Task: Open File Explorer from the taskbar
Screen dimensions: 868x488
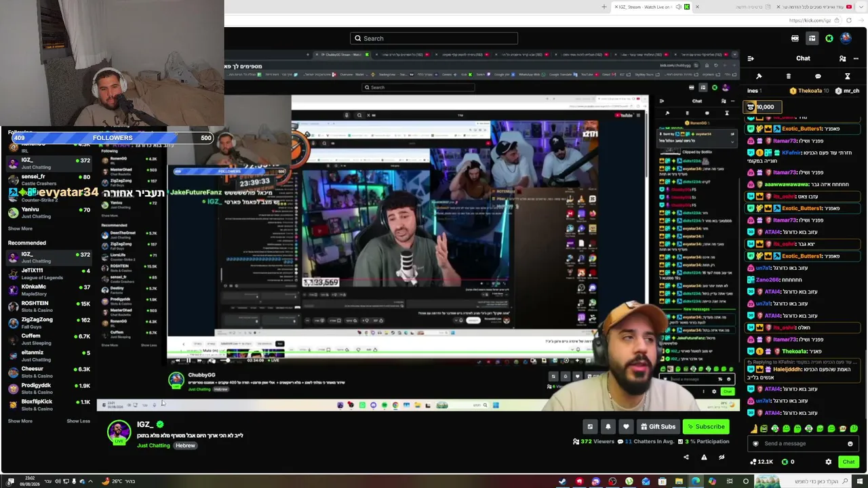Action: [679, 481]
